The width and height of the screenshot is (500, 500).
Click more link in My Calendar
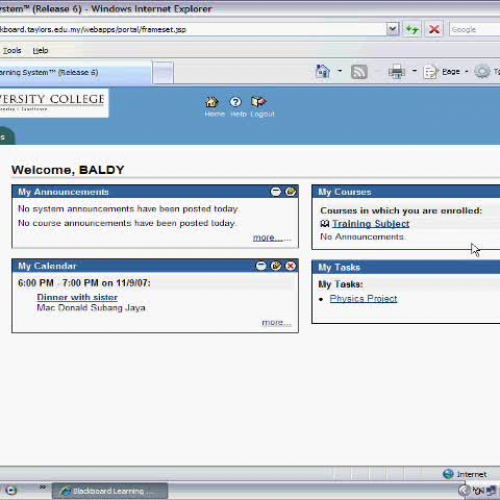coord(276,322)
